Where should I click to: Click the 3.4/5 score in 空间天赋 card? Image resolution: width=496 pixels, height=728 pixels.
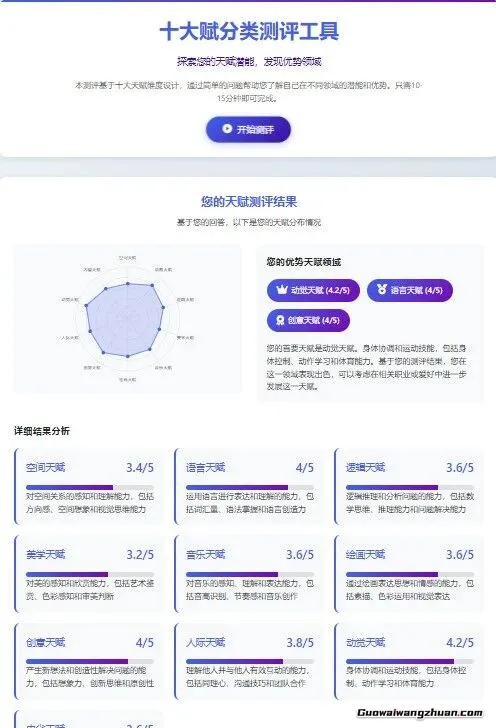(140, 468)
